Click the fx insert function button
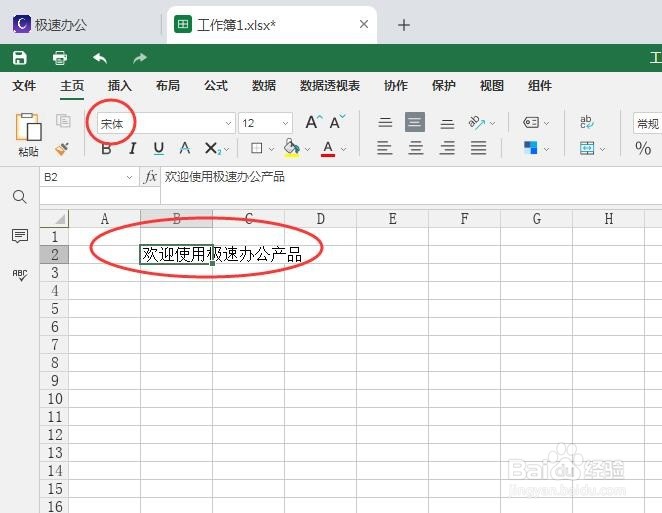The height and width of the screenshot is (513, 662). (x=150, y=176)
